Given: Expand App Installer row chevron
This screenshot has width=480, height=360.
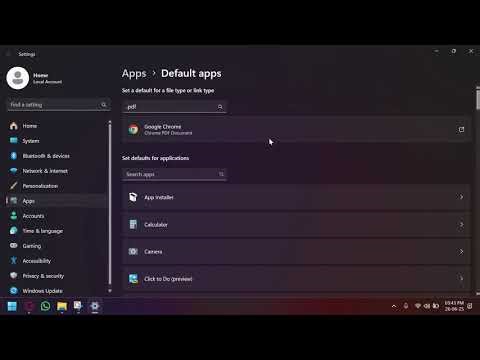Looking at the screenshot, I should point(461,197).
